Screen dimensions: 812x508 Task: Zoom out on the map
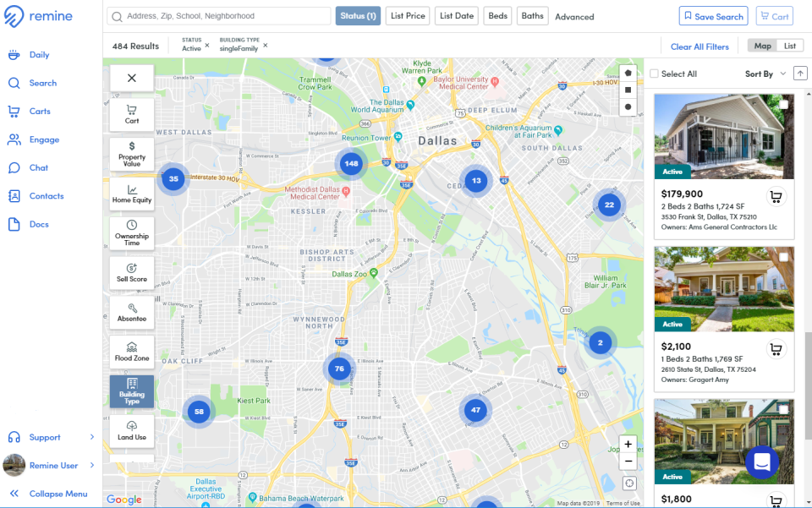[x=628, y=462]
